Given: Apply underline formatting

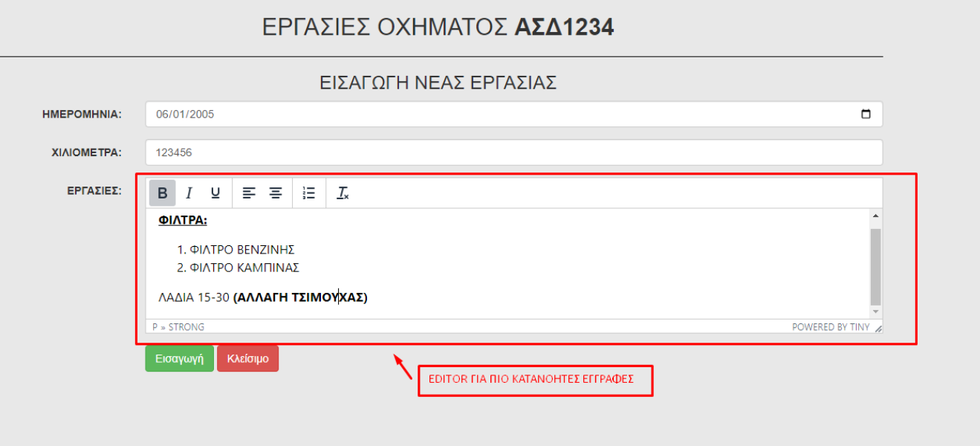Looking at the screenshot, I should click(x=215, y=193).
